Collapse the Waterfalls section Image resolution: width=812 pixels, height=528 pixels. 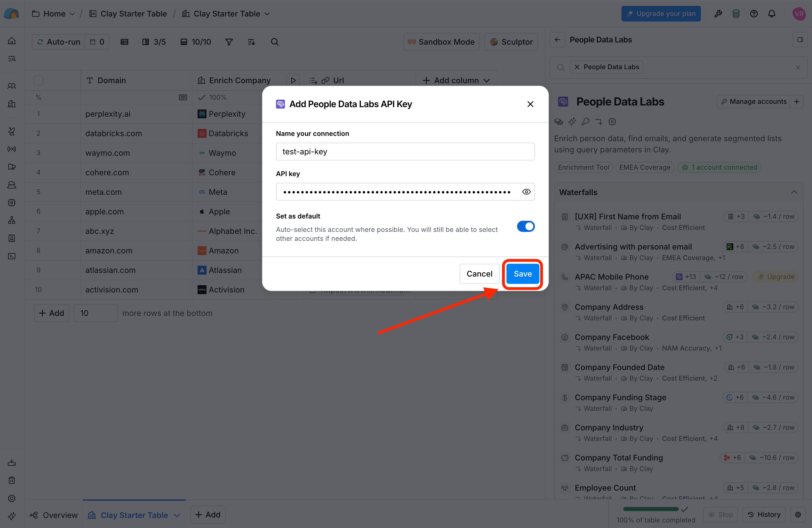794,192
